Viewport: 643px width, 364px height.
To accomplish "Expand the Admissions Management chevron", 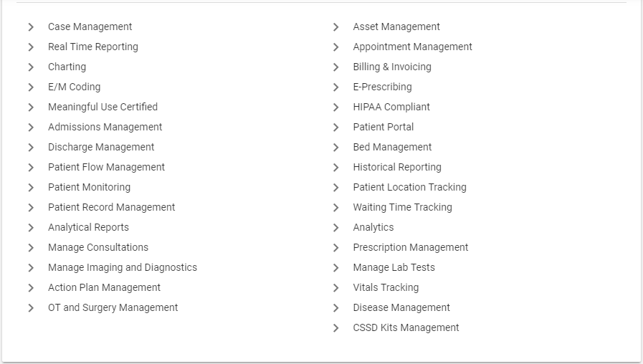I will (x=31, y=128).
